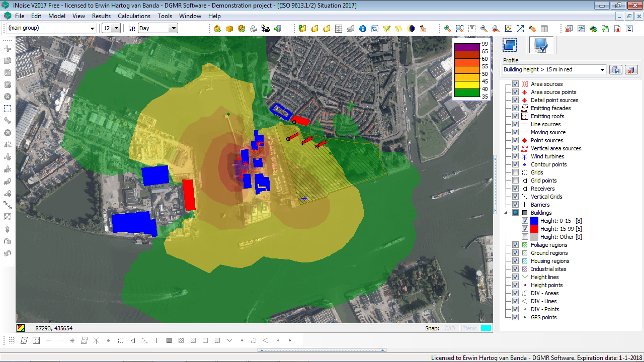Click the zoom to full extent icon
This screenshot has height=362, width=644.
tap(520, 29)
